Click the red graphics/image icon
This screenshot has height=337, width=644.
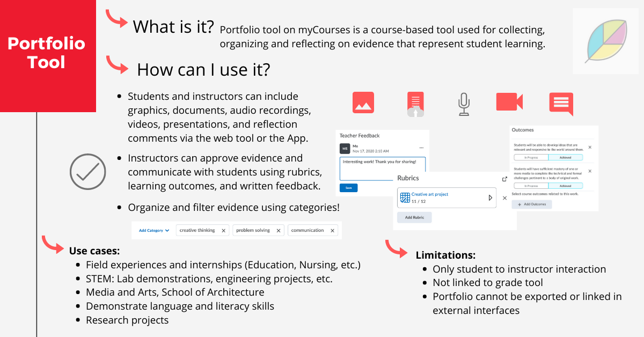point(363,102)
